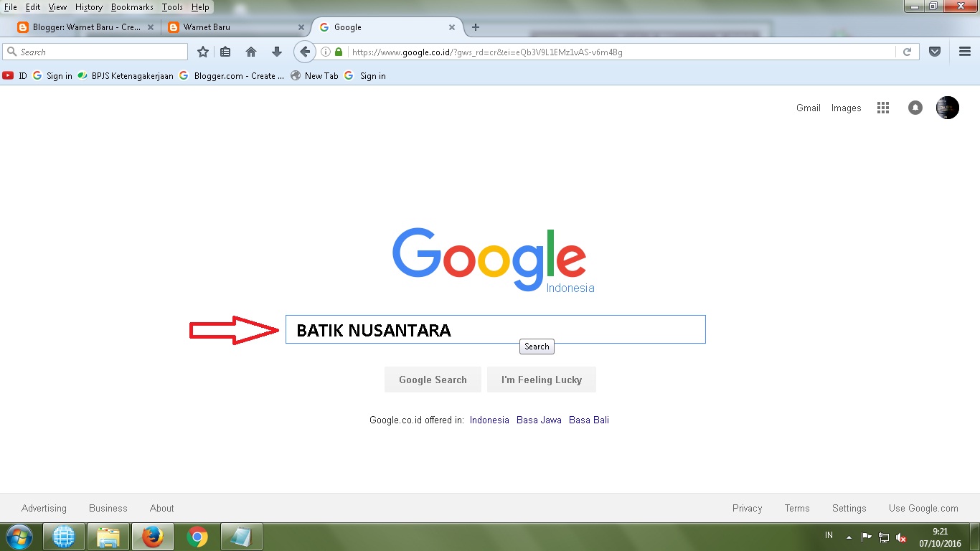
Task: Click the Use Google.com link
Action: (x=923, y=508)
